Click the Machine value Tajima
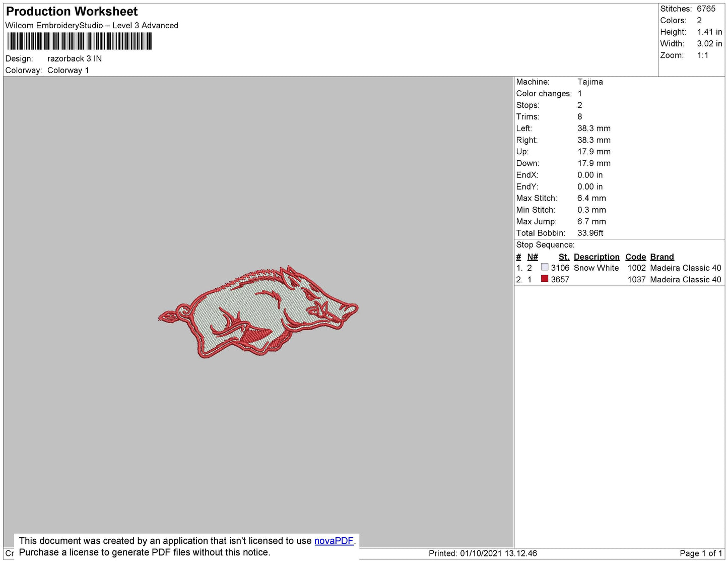Image resolution: width=728 pixels, height=563 pixels. (x=590, y=82)
